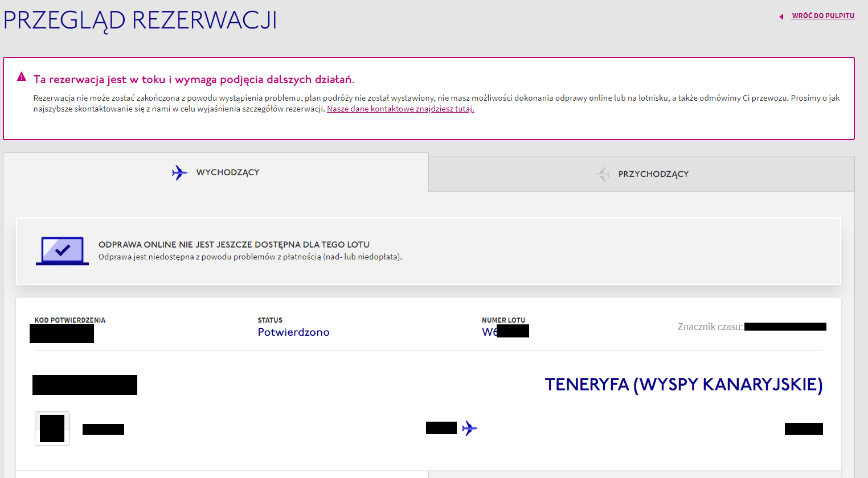Click the Znacznik czasu label

(x=710, y=327)
